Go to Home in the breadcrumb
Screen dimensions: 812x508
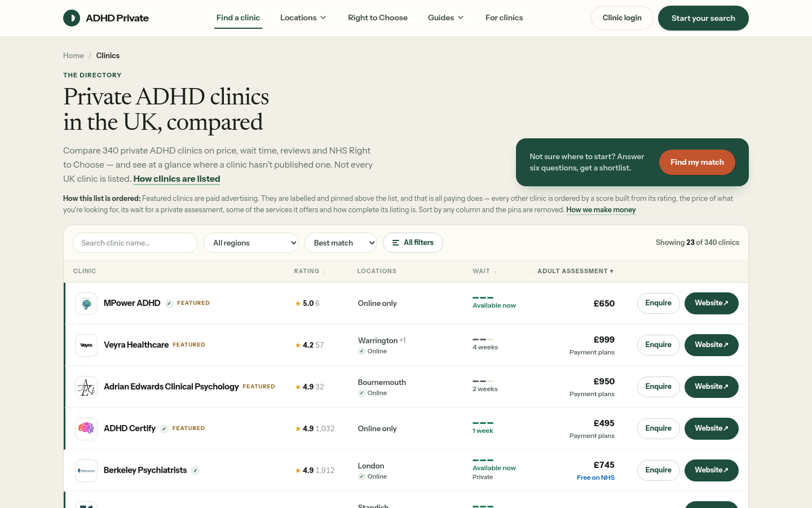(73, 55)
